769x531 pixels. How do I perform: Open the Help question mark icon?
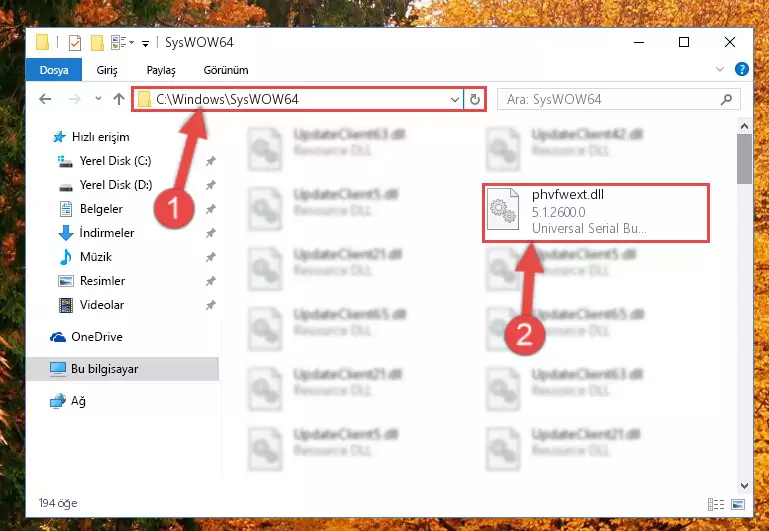click(x=742, y=69)
